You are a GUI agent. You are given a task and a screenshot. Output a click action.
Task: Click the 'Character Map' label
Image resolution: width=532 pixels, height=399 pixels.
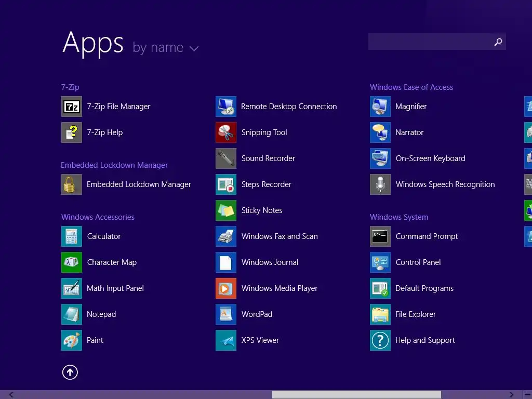(x=112, y=262)
